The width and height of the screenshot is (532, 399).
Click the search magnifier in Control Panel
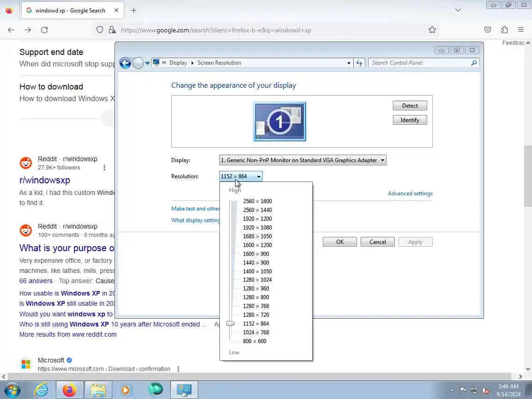474,63
